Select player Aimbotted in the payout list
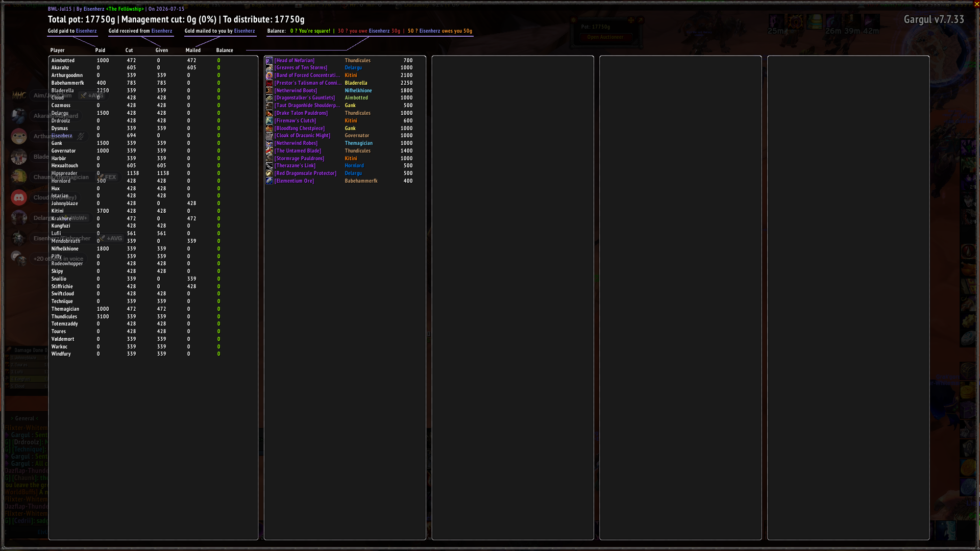 pos(63,61)
